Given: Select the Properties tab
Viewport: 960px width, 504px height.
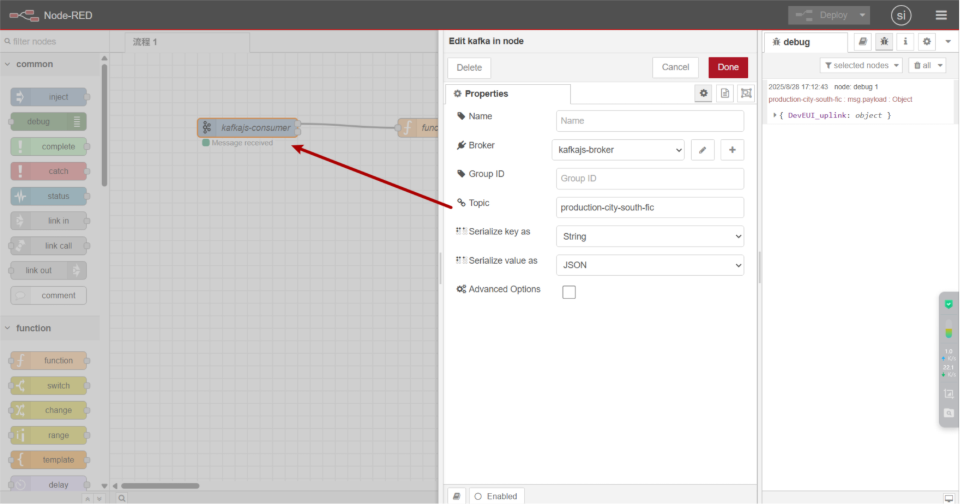Looking at the screenshot, I should point(508,94).
